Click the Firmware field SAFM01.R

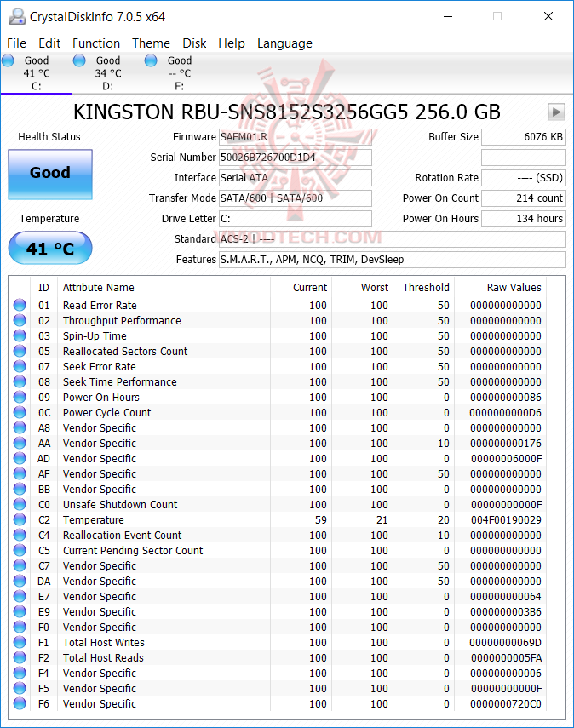[296, 137]
